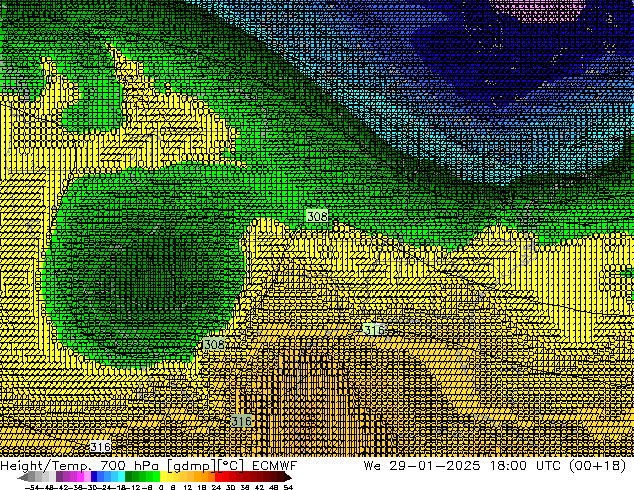This screenshot has height=490, width=634.
Task: Click the 308 label below the green blob
Action: (x=214, y=344)
